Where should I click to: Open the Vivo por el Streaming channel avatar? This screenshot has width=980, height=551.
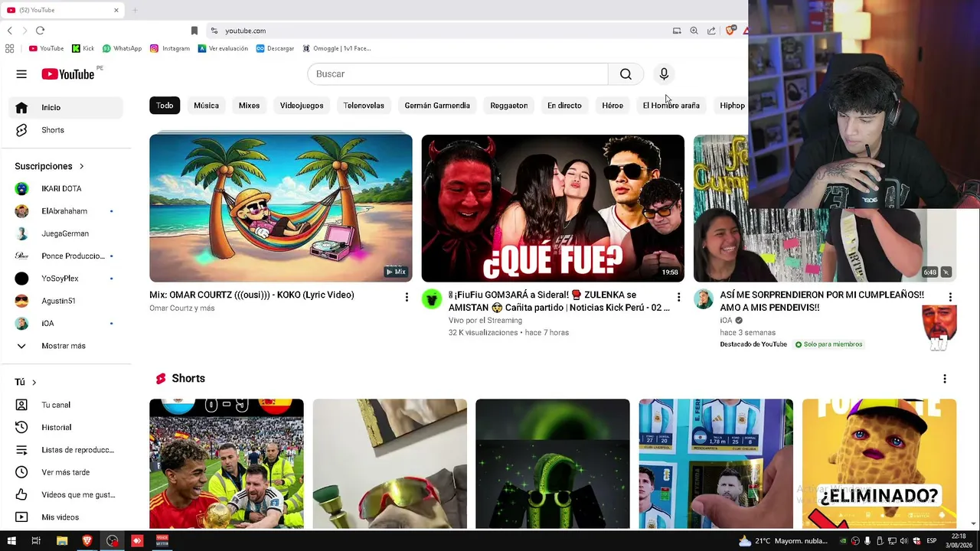tap(432, 299)
